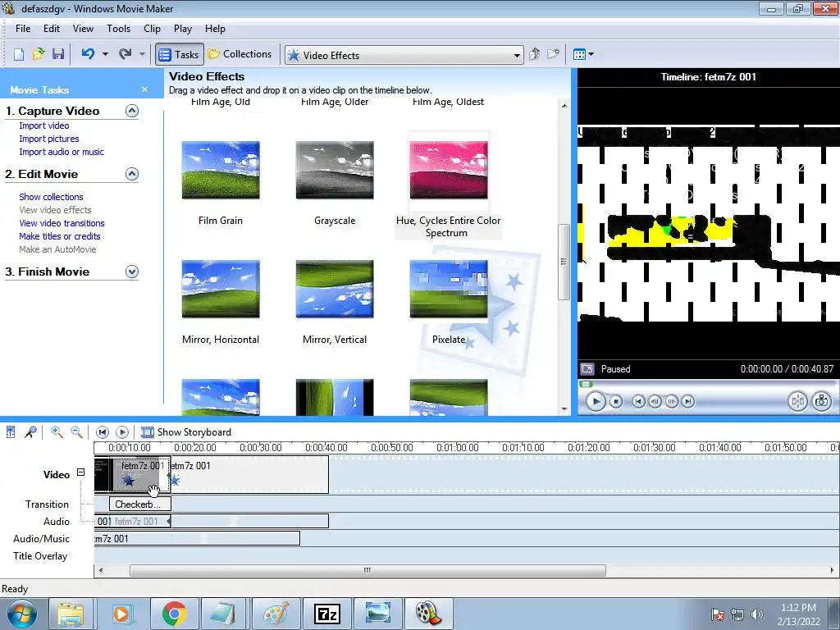840x630 pixels.
Task: Open the Clip menu
Action: (152, 29)
